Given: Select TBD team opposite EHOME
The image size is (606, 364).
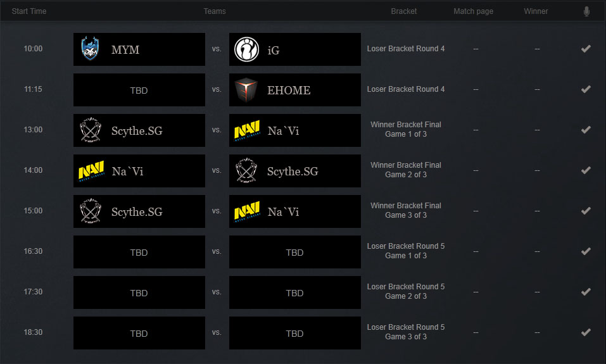Looking at the screenshot, I should pyautogui.click(x=139, y=90).
